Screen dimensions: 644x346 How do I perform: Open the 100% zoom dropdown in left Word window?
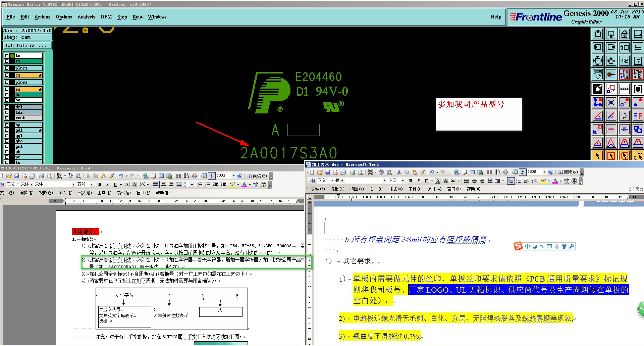coord(233,176)
